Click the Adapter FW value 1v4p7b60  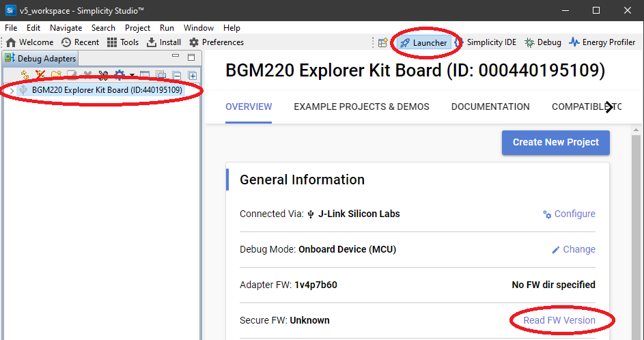click(316, 285)
